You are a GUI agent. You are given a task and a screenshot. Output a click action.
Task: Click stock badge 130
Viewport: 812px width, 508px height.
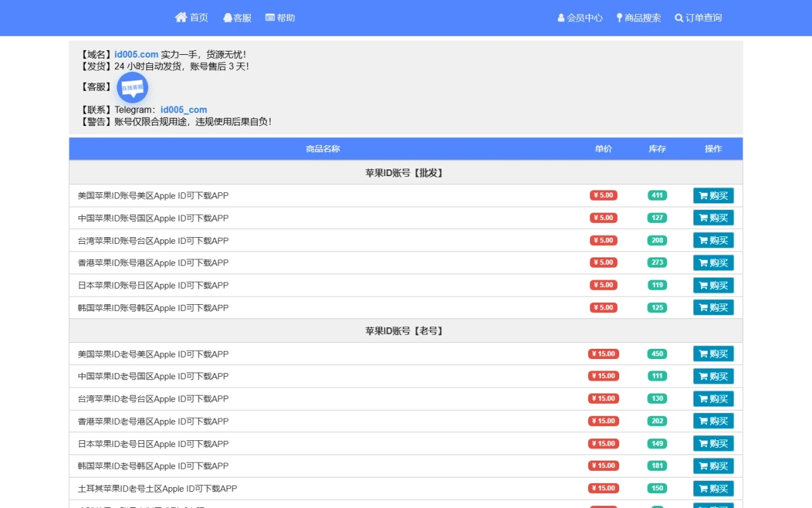click(x=657, y=398)
